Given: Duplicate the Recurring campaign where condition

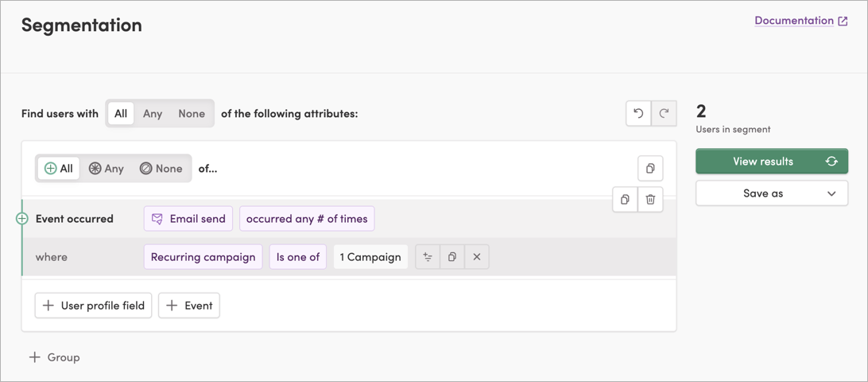Looking at the screenshot, I should 452,257.
